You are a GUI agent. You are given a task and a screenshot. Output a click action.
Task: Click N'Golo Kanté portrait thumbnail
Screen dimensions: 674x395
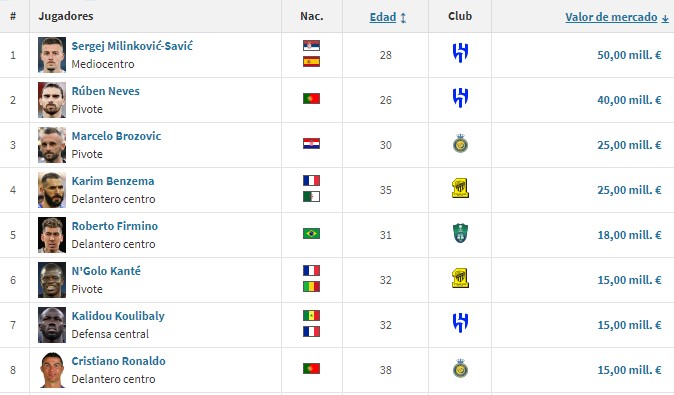tap(52, 280)
